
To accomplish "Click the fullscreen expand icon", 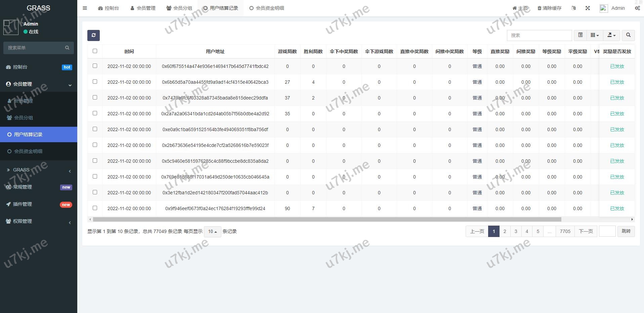I will click(588, 8).
